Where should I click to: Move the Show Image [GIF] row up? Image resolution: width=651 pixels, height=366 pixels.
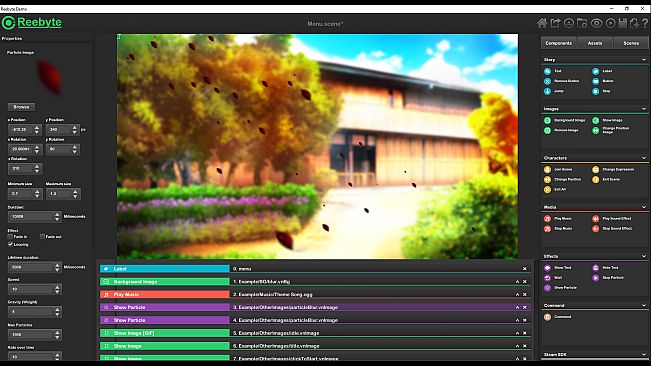pyautogui.click(x=517, y=333)
